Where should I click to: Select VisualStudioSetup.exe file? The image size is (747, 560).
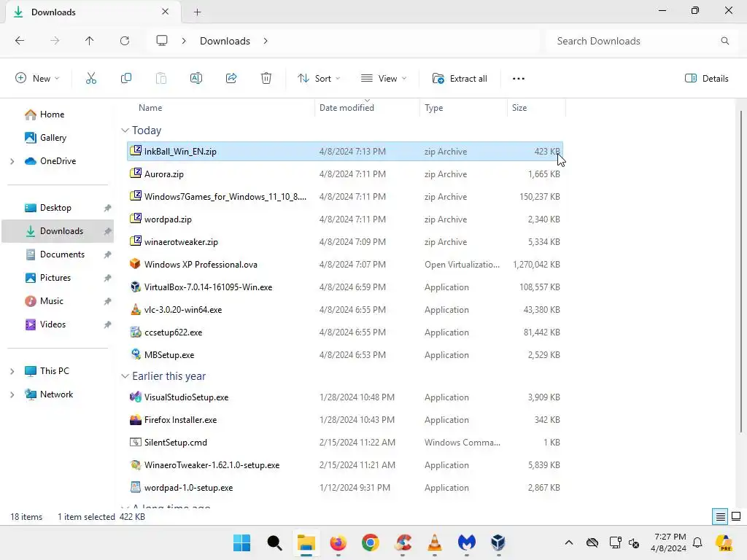(x=345, y=397)
